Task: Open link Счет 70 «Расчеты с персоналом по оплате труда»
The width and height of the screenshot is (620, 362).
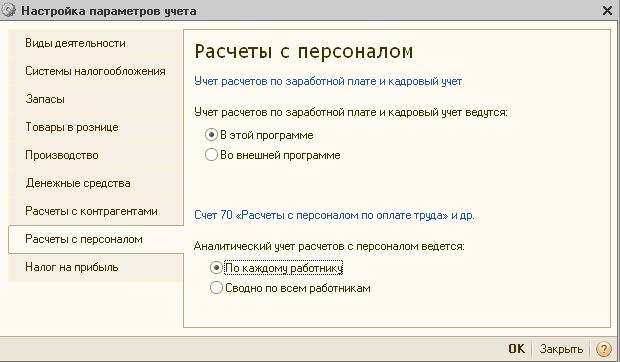Action: 334,215
